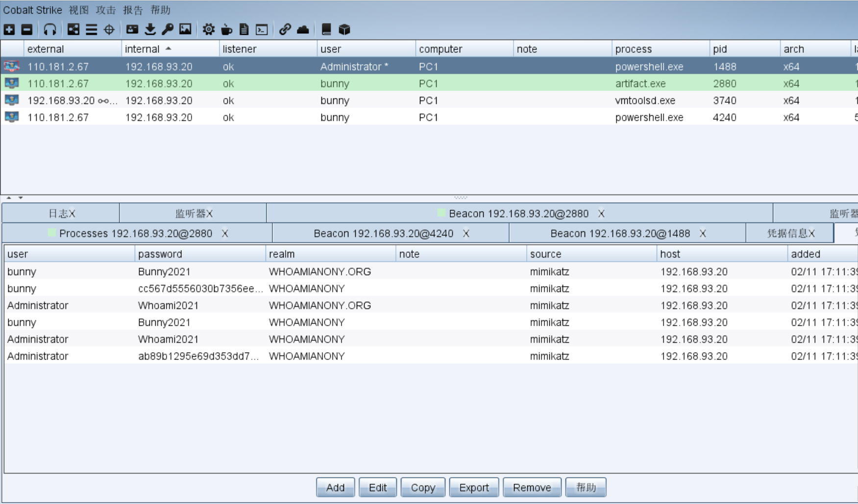Create Office macro via document icon
This screenshot has height=504, width=858.
click(x=244, y=29)
